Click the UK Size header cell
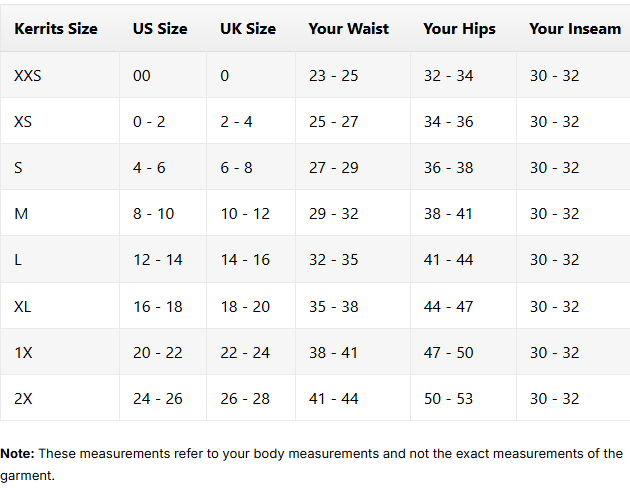This screenshot has width=630, height=491. 248,29
